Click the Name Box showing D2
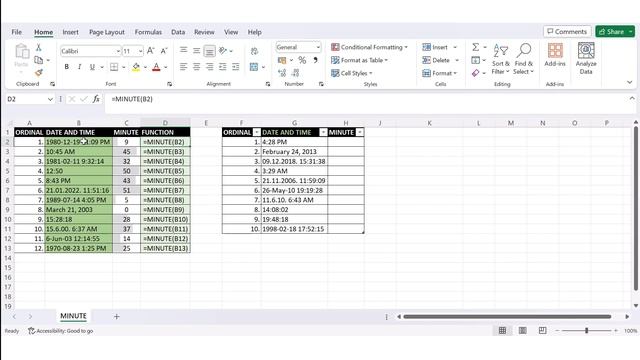This screenshot has width=640, height=360. pos(30,99)
